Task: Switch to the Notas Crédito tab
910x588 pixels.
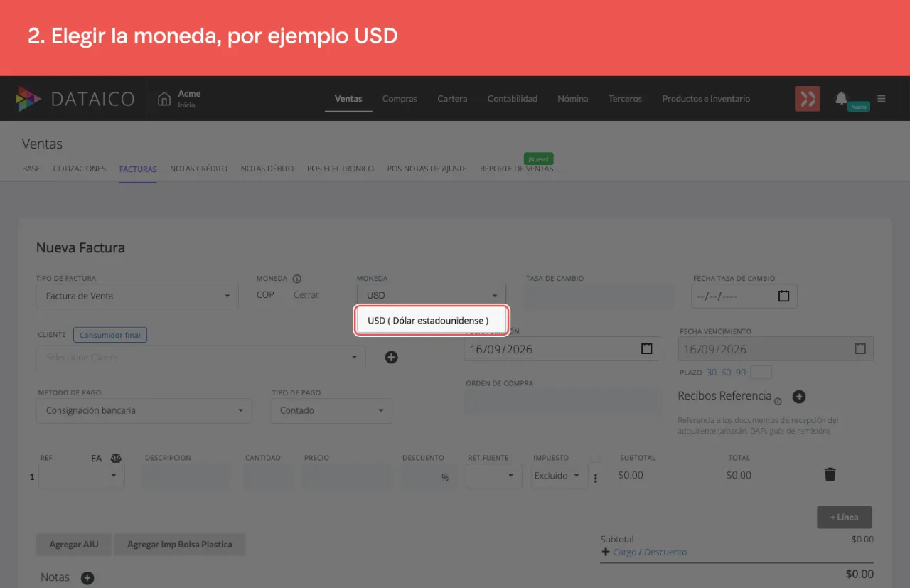Action: pyautogui.click(x=199, y=169)
